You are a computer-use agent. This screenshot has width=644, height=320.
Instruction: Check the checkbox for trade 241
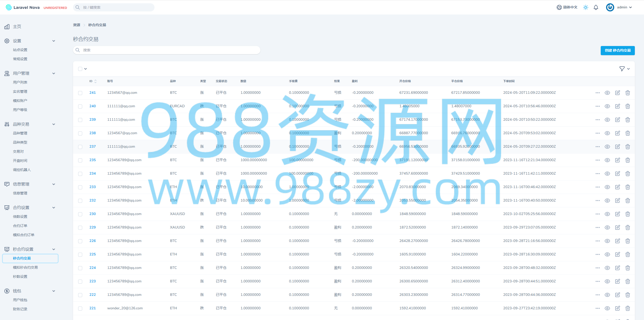point(80,93)
